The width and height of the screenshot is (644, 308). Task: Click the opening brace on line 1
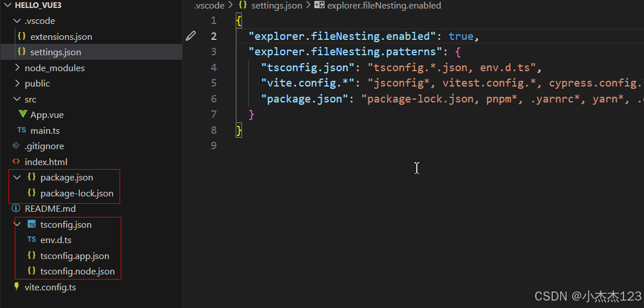[239, 20]
